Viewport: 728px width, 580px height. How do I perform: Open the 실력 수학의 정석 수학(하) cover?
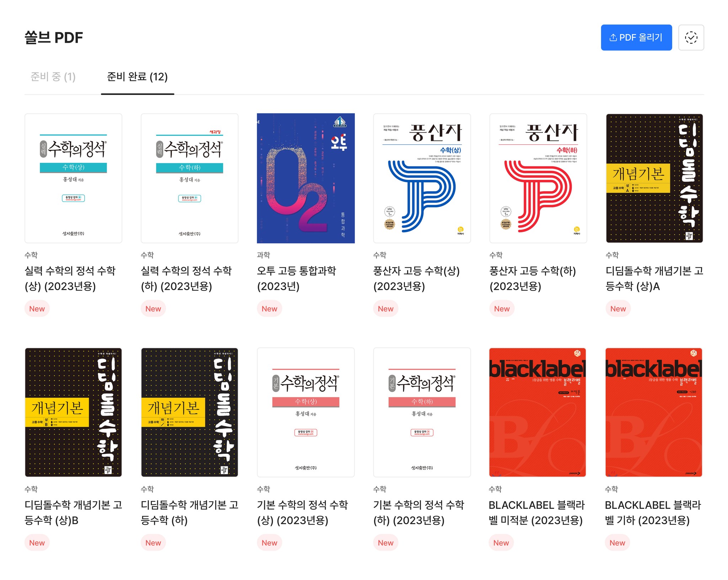point(189,178)
